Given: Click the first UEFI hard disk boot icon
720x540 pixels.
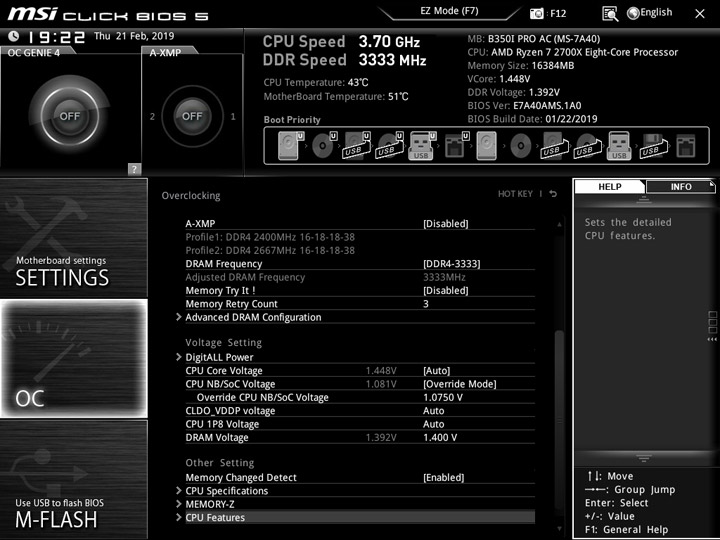Looking at the screenshot, I should pos(291,146).
